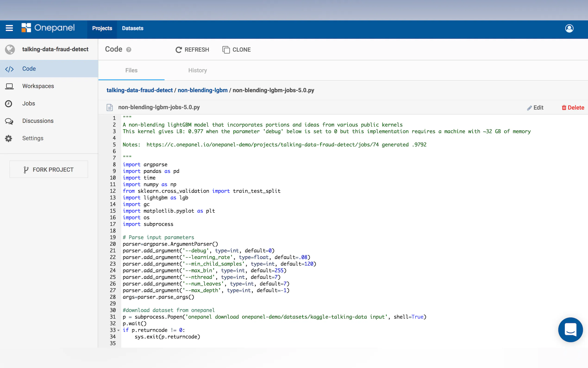Go to Discussions
This screenshot has width=588, height=368.
38,121
